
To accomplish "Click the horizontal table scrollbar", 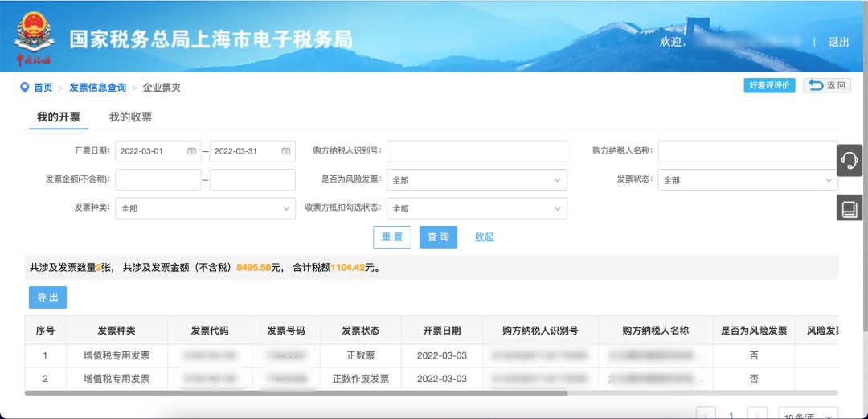I will tap(297, 393).
